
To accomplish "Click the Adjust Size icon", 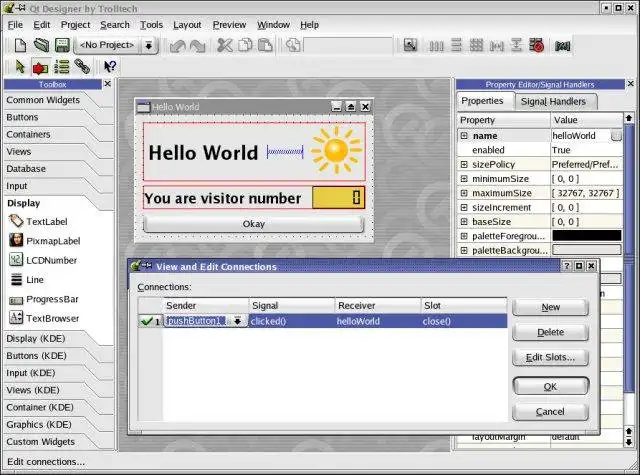I will pos(410,45).
